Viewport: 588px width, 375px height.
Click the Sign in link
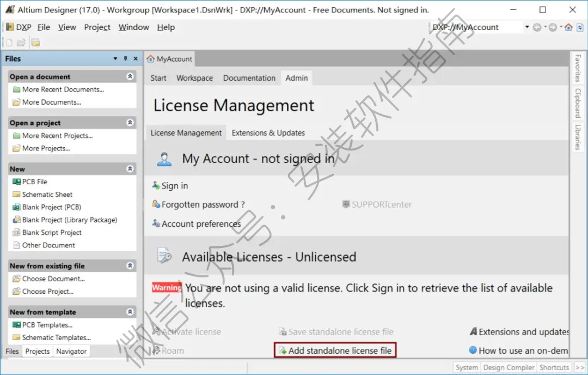170,185
